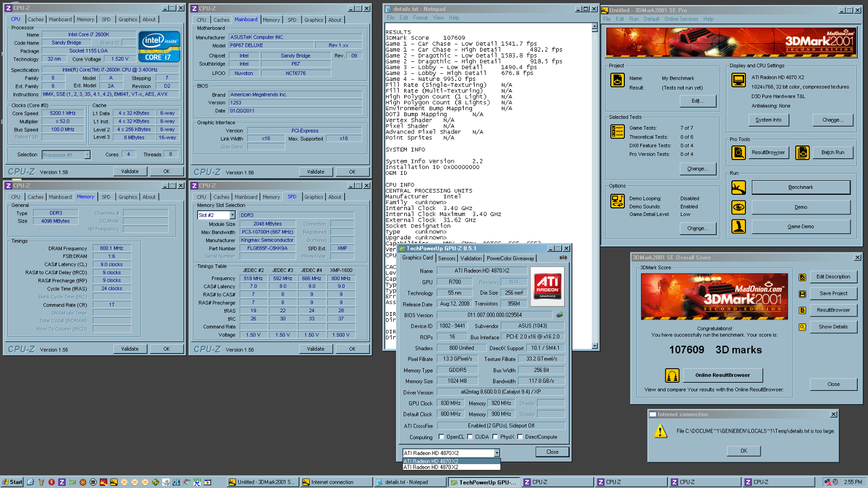Click the Batch Run button
Screen dimensions: 868x488
[833, 153]
